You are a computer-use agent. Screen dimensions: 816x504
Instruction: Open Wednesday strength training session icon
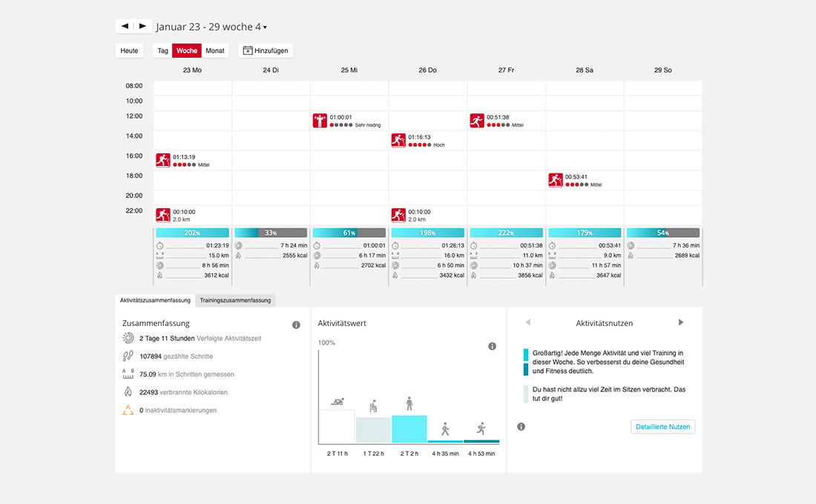coord(320,121)
